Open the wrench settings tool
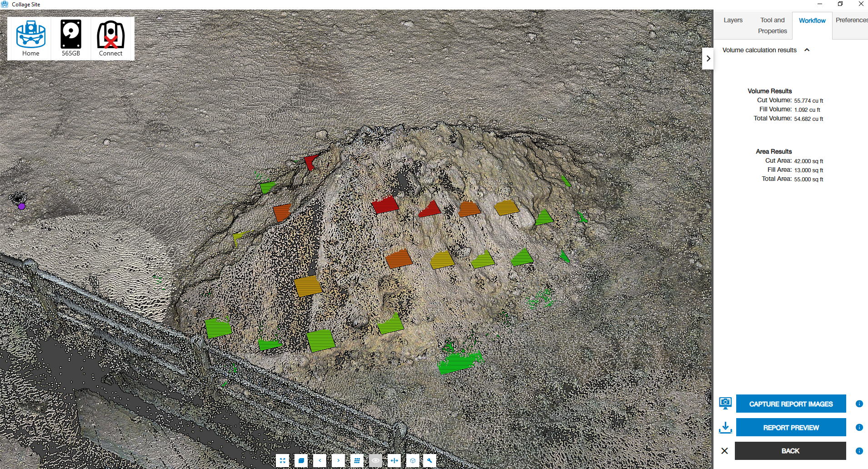 click(x=429, y=460)
